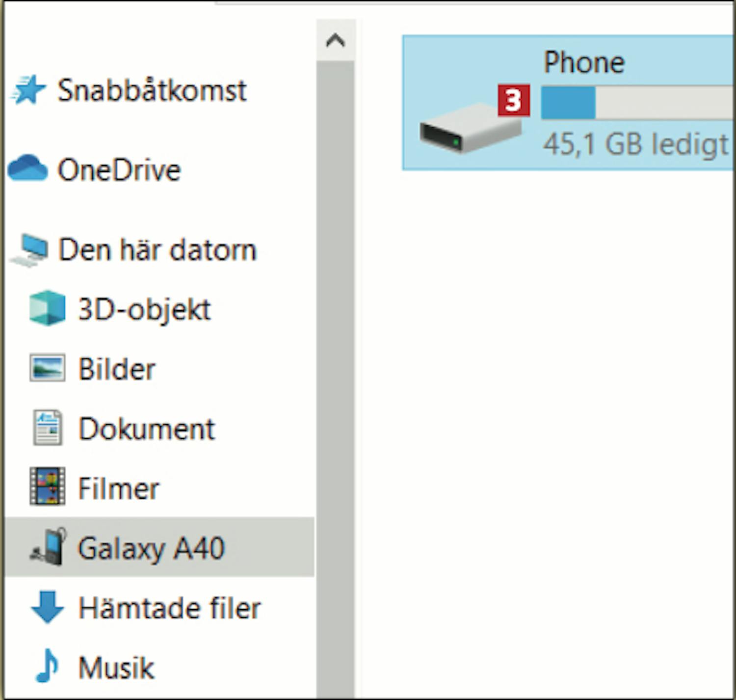The image size is (736, 700).
Task: Click the OneDrive cloud icon
Action: point(28,168)
